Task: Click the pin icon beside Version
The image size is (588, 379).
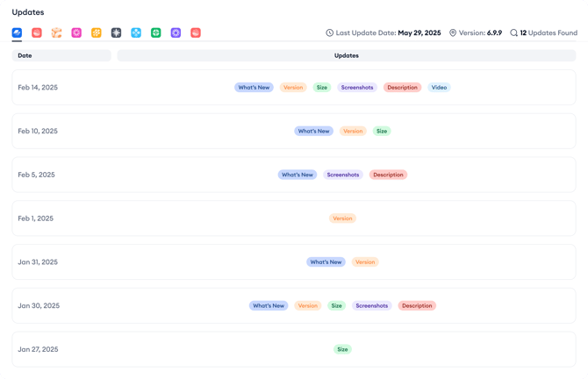Action: point(453,33)
